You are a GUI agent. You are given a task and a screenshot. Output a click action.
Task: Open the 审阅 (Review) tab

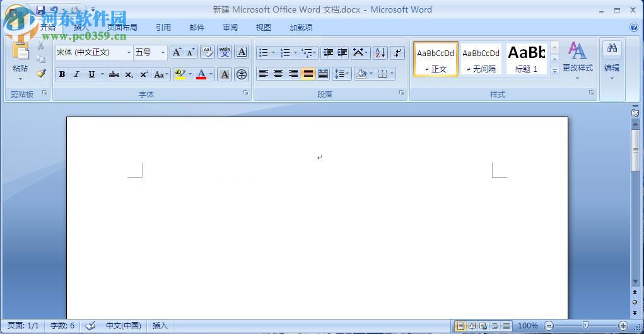[x=230, y=28]
